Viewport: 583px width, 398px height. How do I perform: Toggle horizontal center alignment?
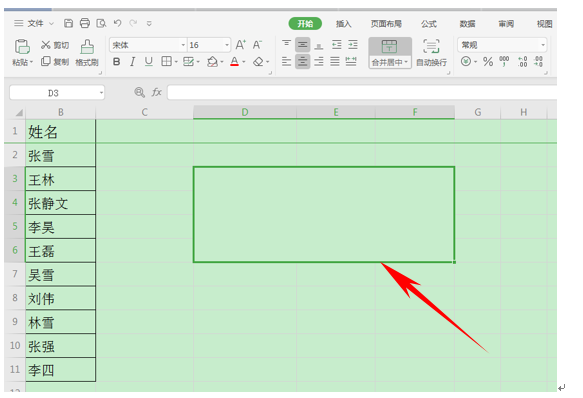click(x=303, y=61)
